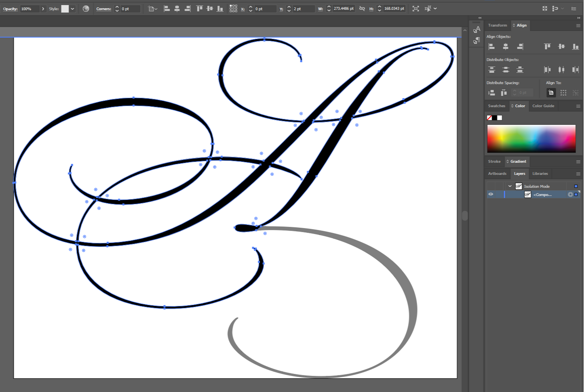This screenshot has width=584, height=392.
Task: Click the Transform icon in the control bar
Action: point(415,8)
